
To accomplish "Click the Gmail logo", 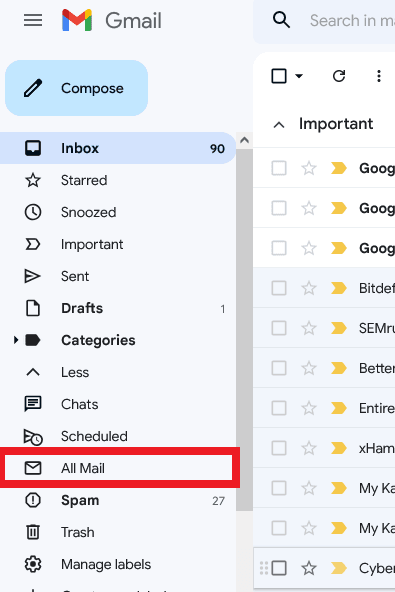I will tap(112, 20).
